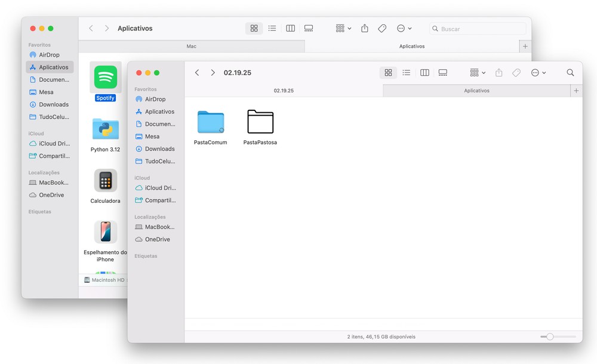Open Downloads in the front window sidebar

[159, 149]
